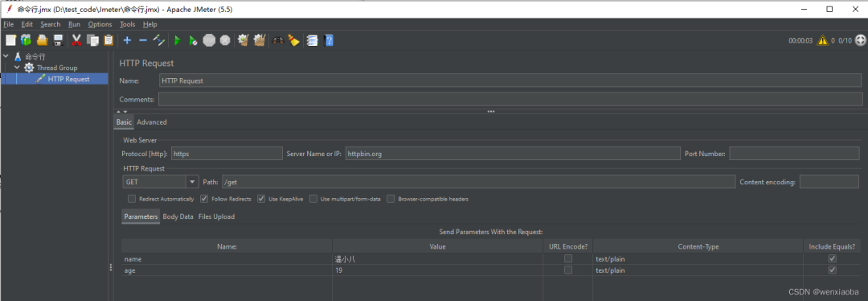
Task: Reset search with yellow broom icon
Action: tap(293, 40)
